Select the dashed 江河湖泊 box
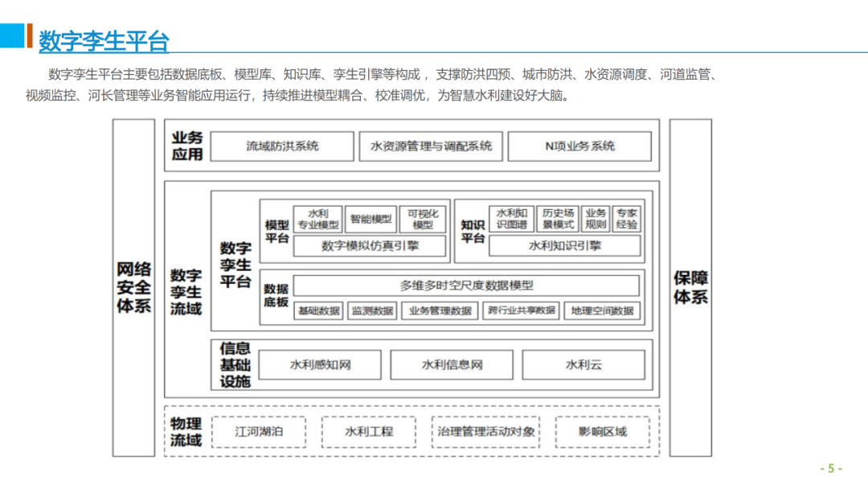This screenshot has width=868, height=489. 259,432
